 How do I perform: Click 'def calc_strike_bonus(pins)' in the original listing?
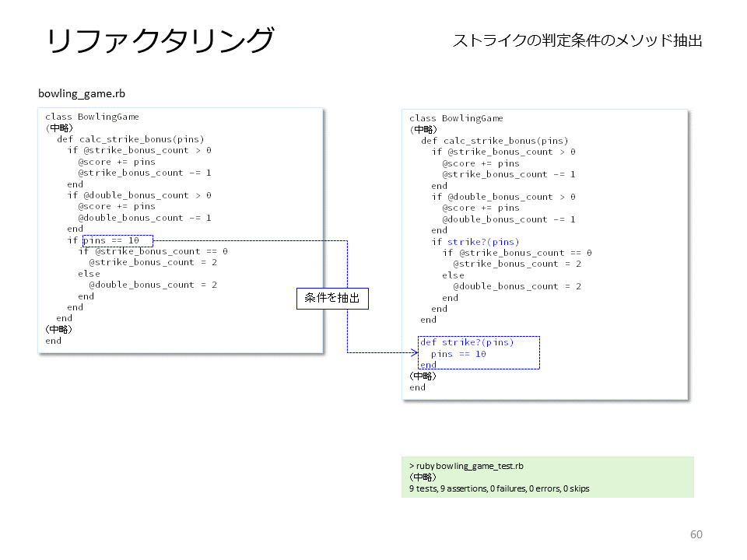click(131, 139)
